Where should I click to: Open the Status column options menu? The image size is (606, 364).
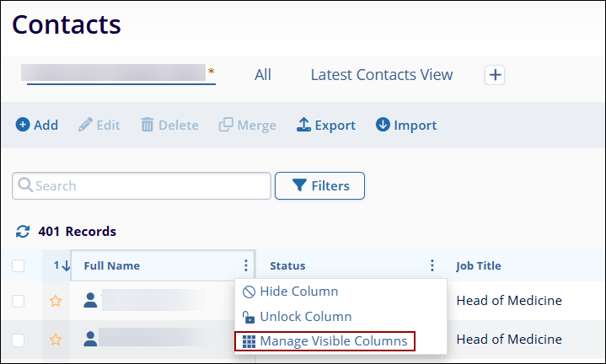(432, 265)
